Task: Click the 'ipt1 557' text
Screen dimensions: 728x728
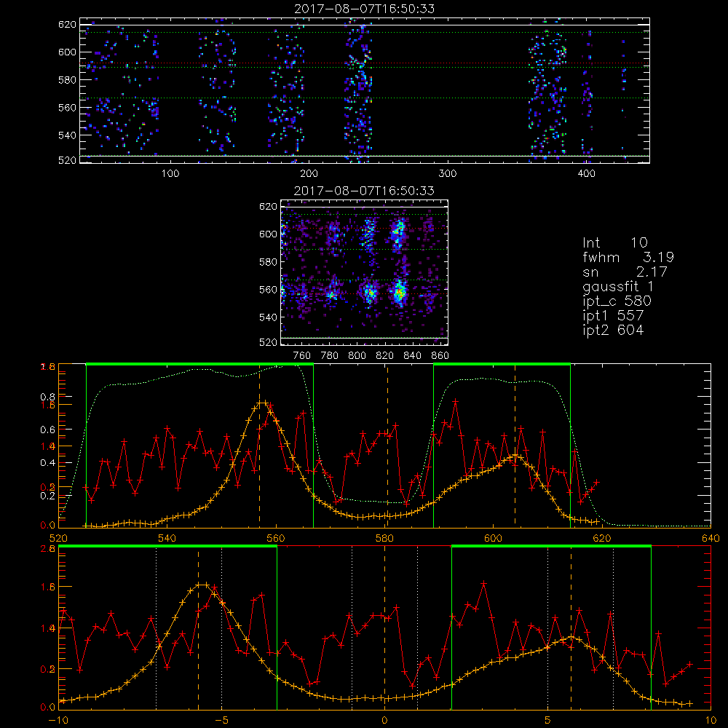Action: (613, 316)
